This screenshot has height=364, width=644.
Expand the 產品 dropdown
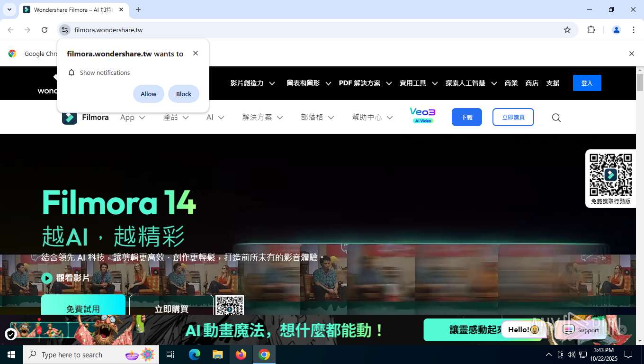pyautogui.click(x=176, y=117)
